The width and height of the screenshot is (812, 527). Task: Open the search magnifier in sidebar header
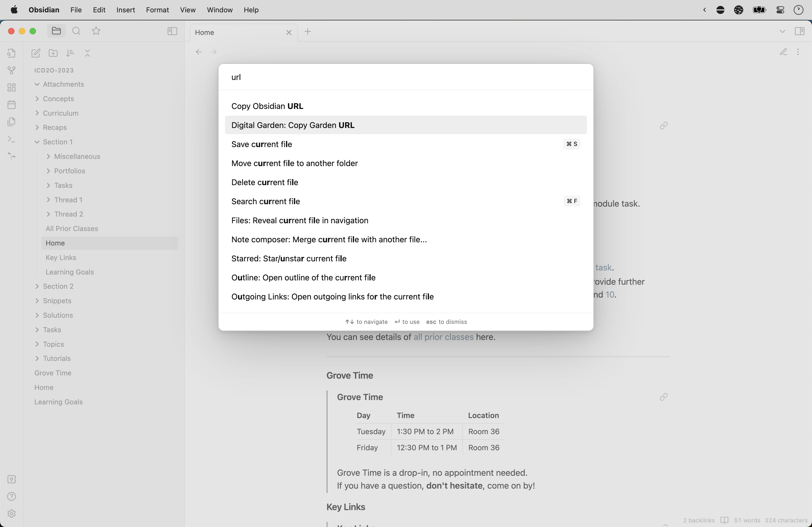(77, 31)
